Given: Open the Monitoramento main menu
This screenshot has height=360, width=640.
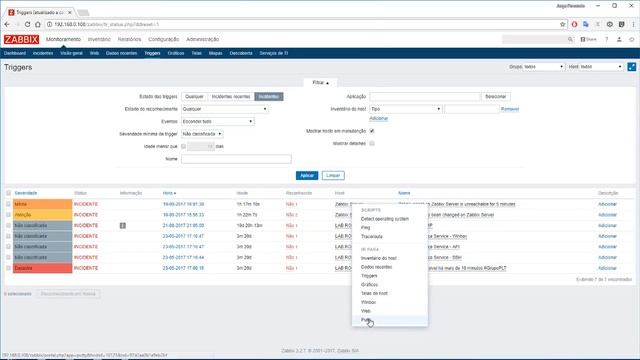Looking at the screenshot, I should [63, 39].
